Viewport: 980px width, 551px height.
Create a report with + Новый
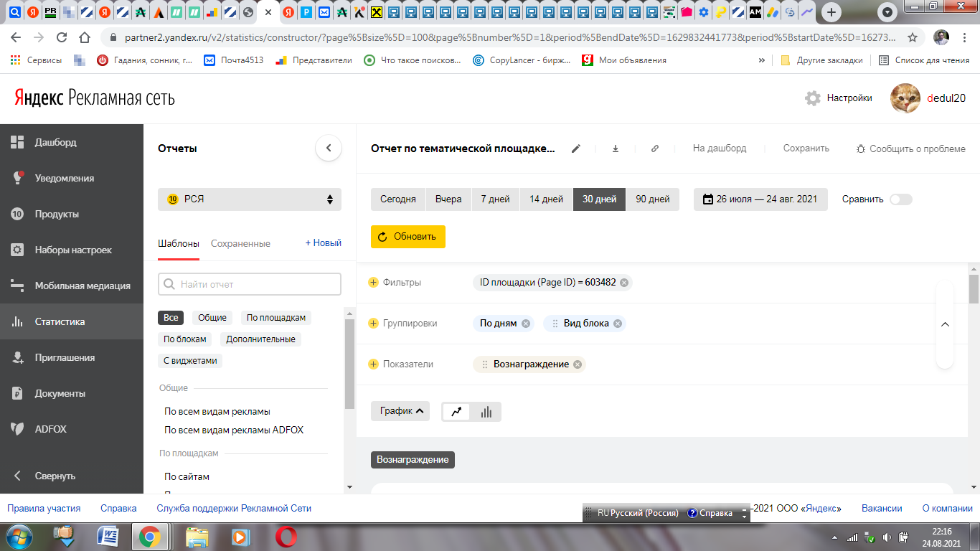tap(324, 243)
